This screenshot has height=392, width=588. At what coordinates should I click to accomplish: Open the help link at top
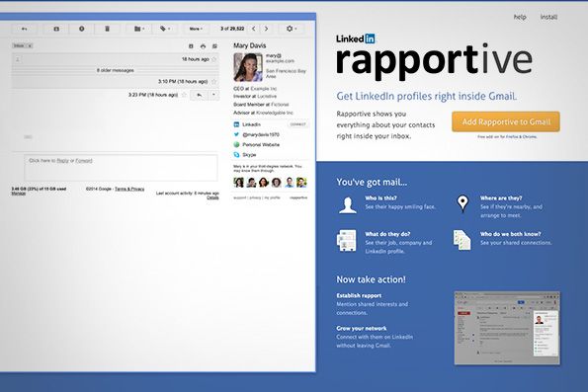click(x=520, y=17)
